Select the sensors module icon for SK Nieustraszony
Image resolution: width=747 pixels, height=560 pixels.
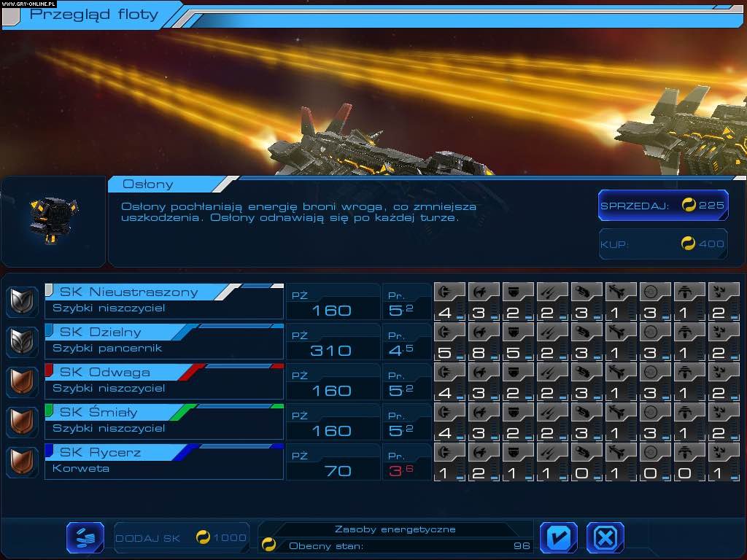tap(655, 292)
